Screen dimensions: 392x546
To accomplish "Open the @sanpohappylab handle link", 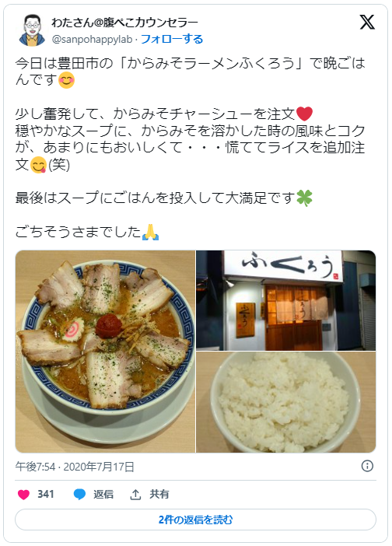I will [92, 40].
